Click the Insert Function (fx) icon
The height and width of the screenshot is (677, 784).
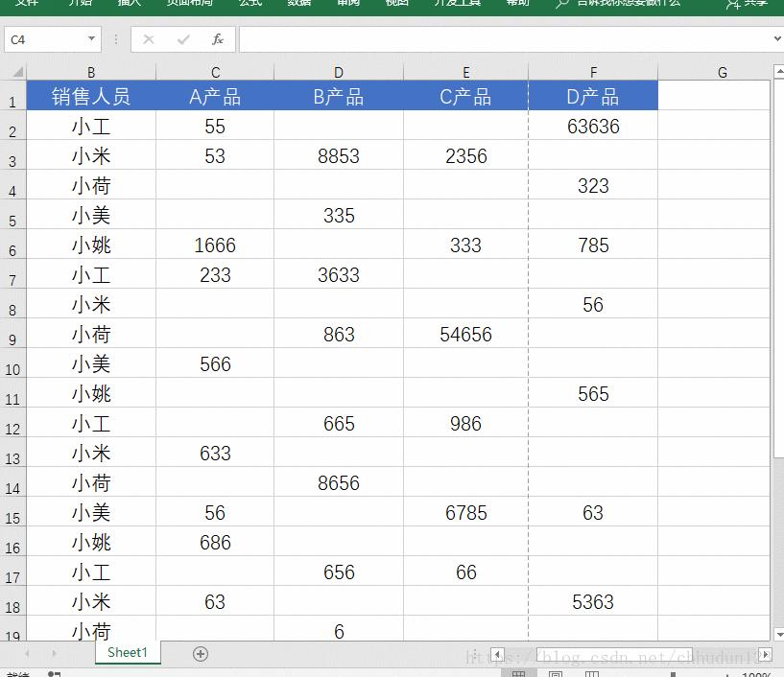(x=218, y=40)
